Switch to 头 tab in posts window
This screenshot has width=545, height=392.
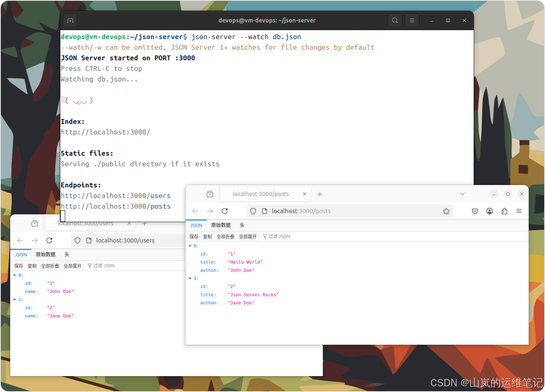click(x=242, y=225)
